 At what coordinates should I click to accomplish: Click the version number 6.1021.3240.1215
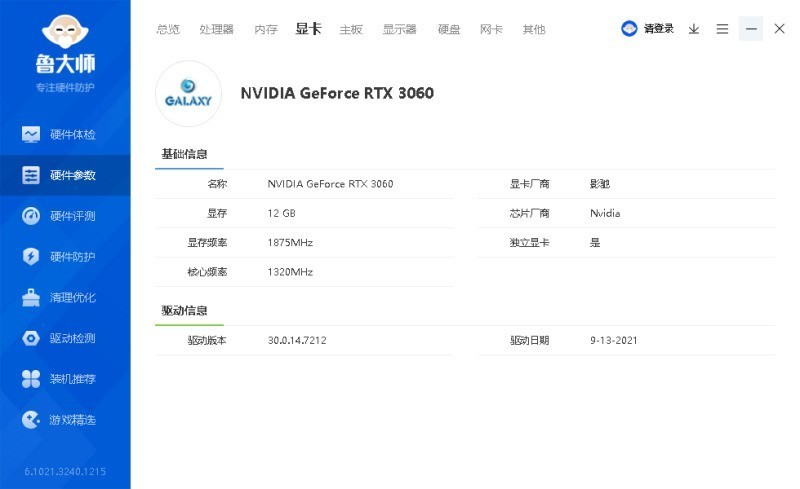pos(65,472)
